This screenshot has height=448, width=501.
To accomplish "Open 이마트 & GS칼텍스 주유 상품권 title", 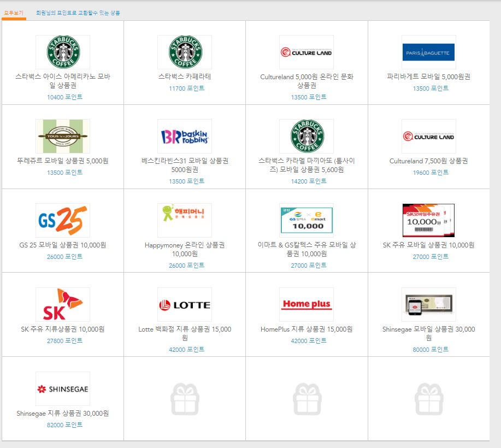I will point(307,249).
